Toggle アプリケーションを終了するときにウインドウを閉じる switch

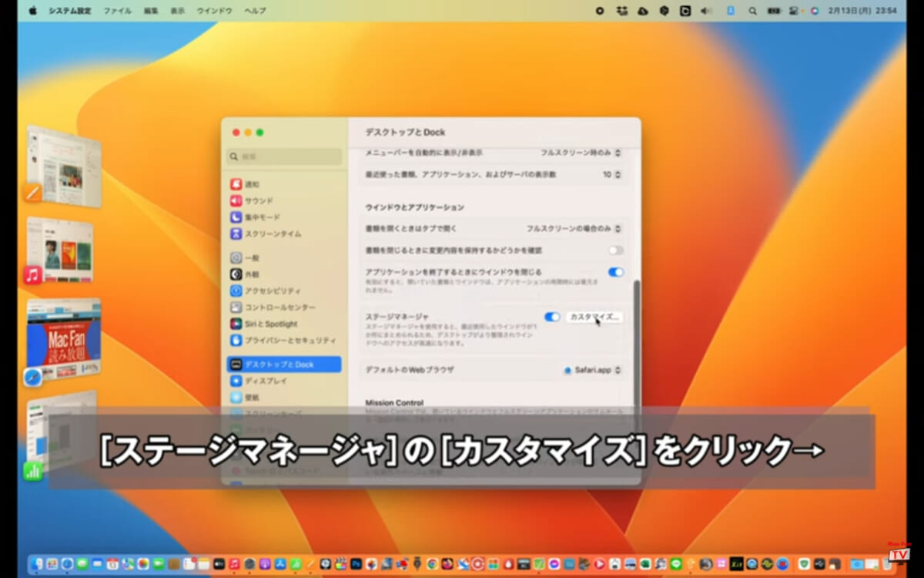pos(615,272)
